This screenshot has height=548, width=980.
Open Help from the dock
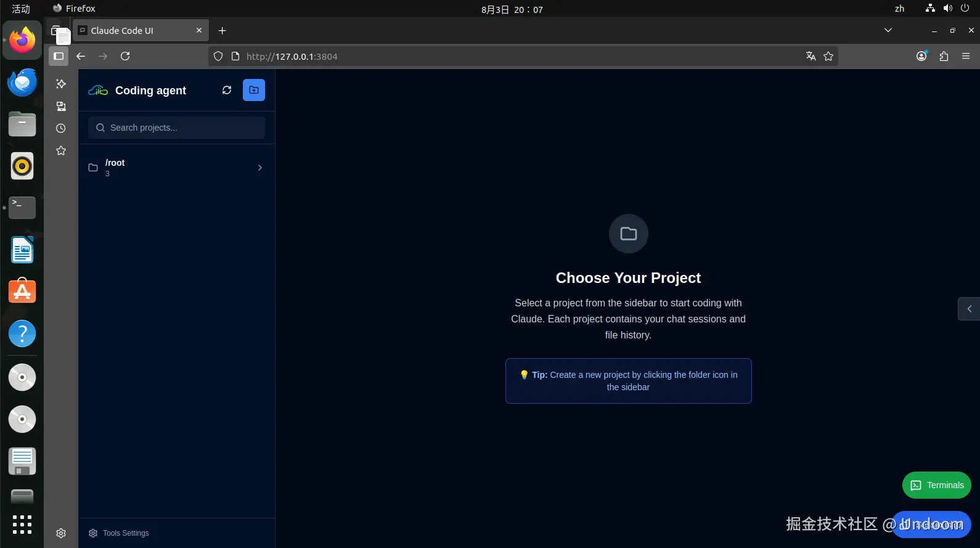(22, 333)
